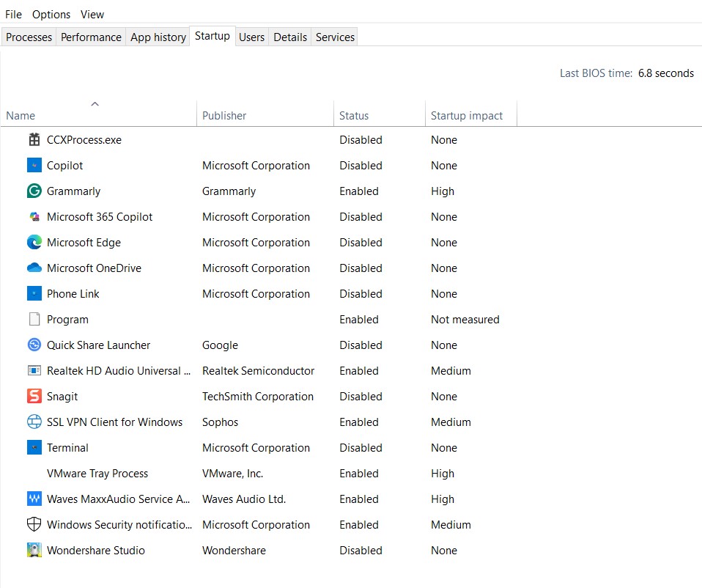Select the Quick Share Launcher icon
702x588 pixels.
(34, 345)
